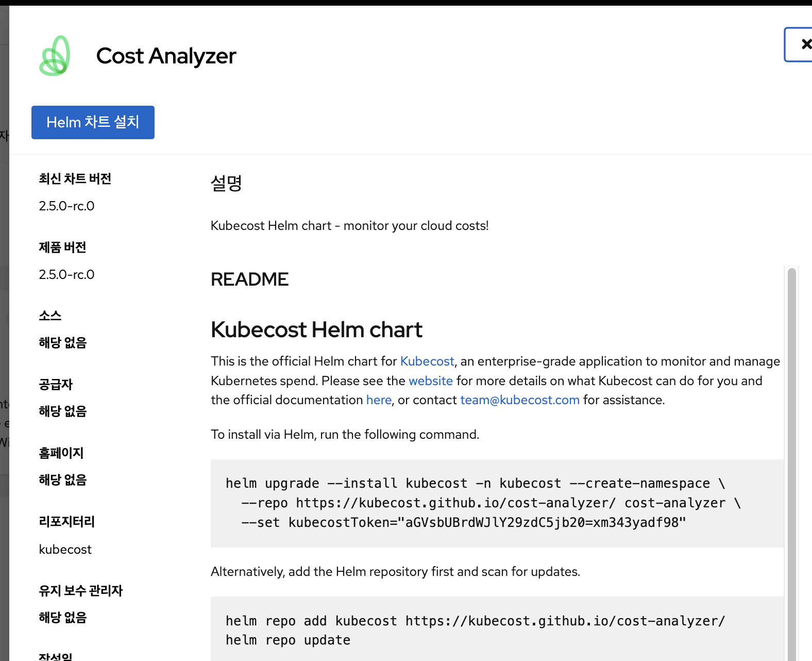Image resolution: width=812 pixels, height=661 pixels.
Task: Click the kubecostToken code line
Action: (463, 522)
